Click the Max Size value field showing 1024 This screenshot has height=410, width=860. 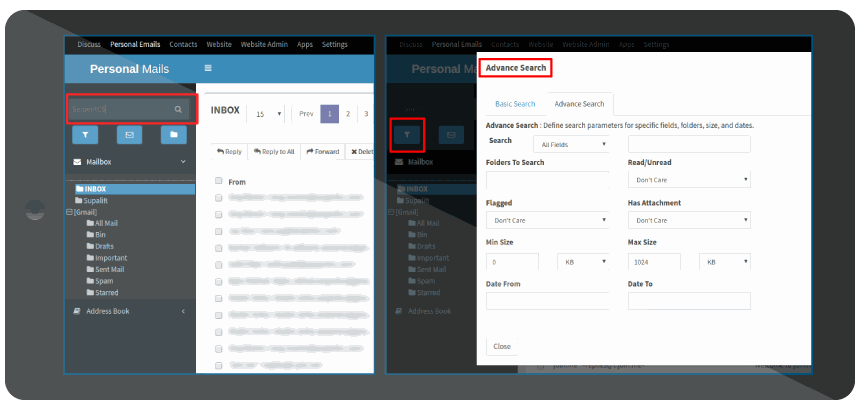click(x=654, y=262)
